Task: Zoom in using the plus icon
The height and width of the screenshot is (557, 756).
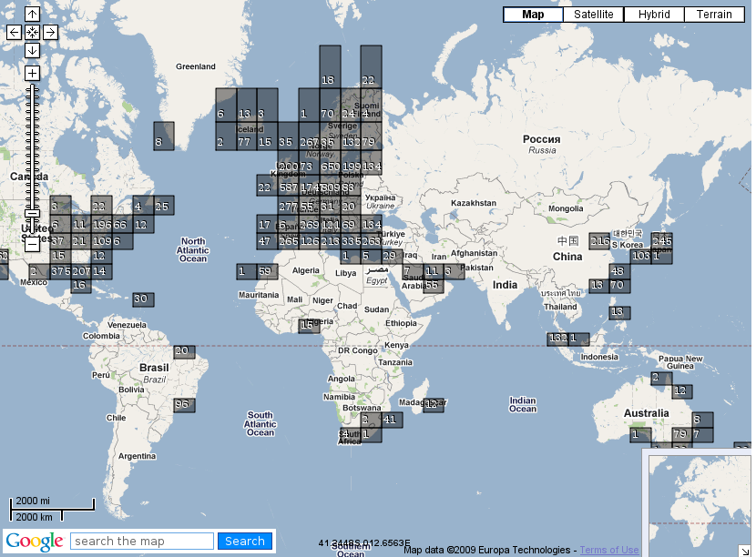Action: pyautogui.click(x=34, y=71)
